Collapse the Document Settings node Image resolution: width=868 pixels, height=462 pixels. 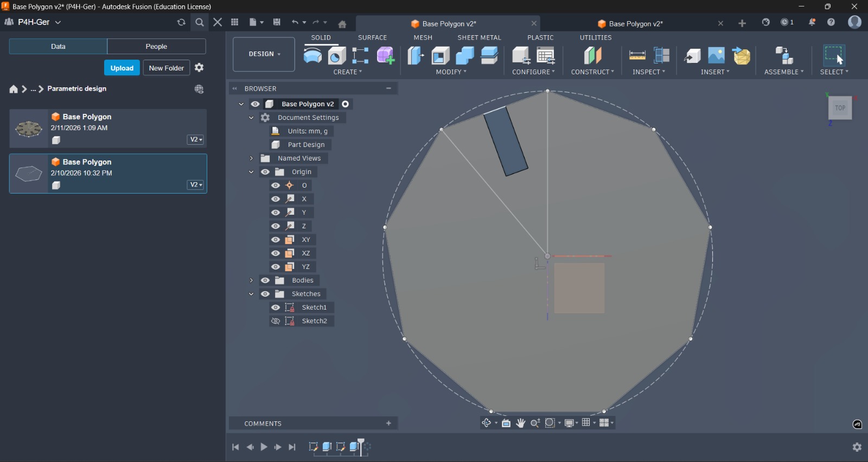(251, 118)
